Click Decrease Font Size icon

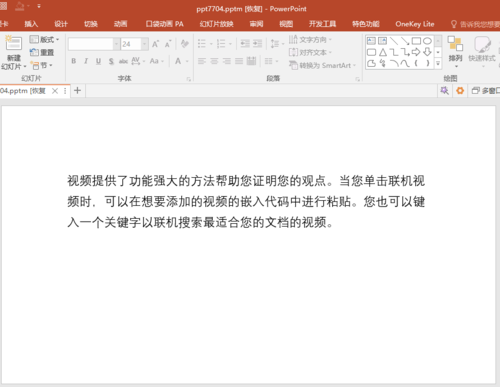tap(168, 44)
